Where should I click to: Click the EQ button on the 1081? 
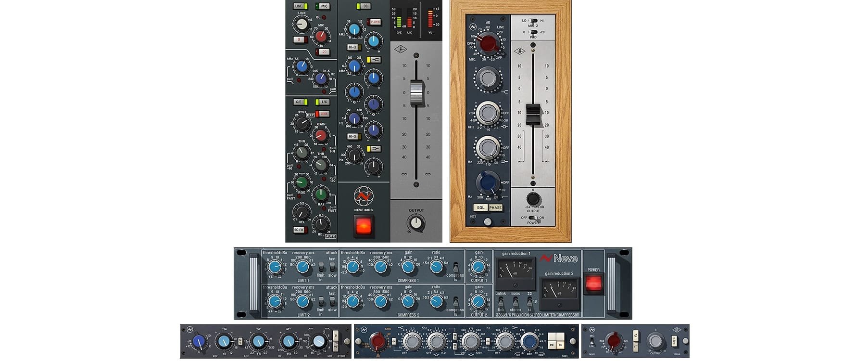(x=560, y=345)
